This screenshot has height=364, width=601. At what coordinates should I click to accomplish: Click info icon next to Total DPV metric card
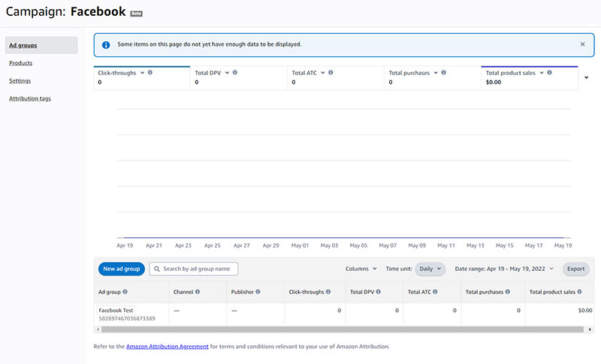(235, 73)
